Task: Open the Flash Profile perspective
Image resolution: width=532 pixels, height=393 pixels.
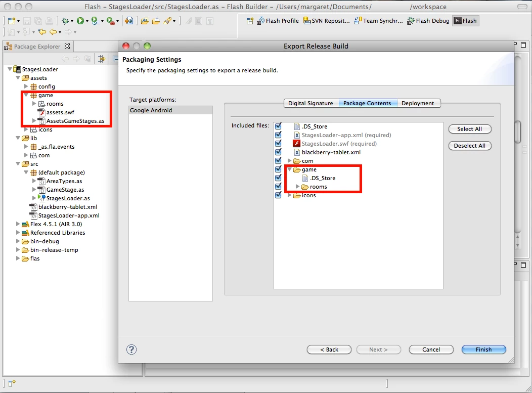Action: click(x=278, y=21)
